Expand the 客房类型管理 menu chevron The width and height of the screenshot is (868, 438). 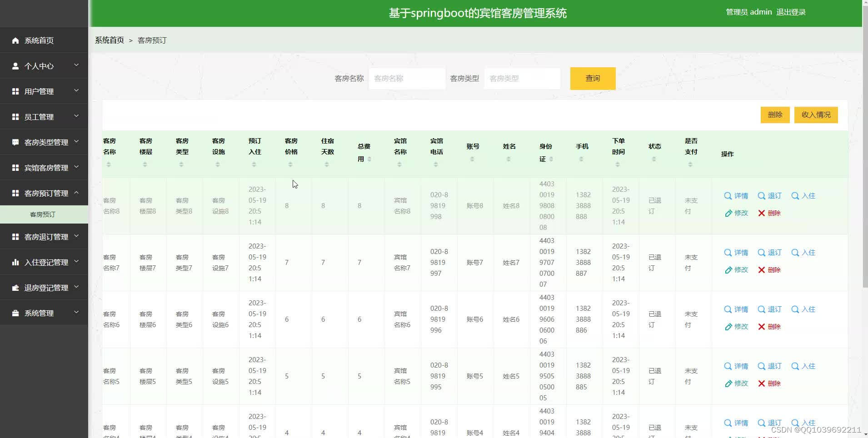tap(76, 142)
